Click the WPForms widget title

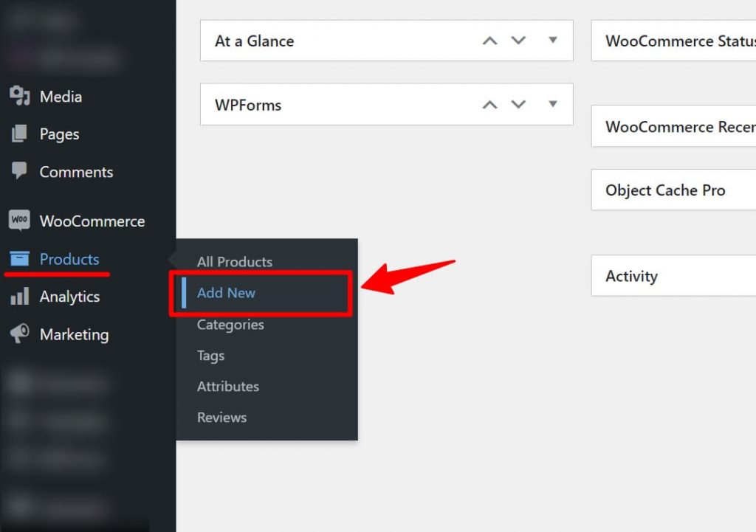coord(248,105)
